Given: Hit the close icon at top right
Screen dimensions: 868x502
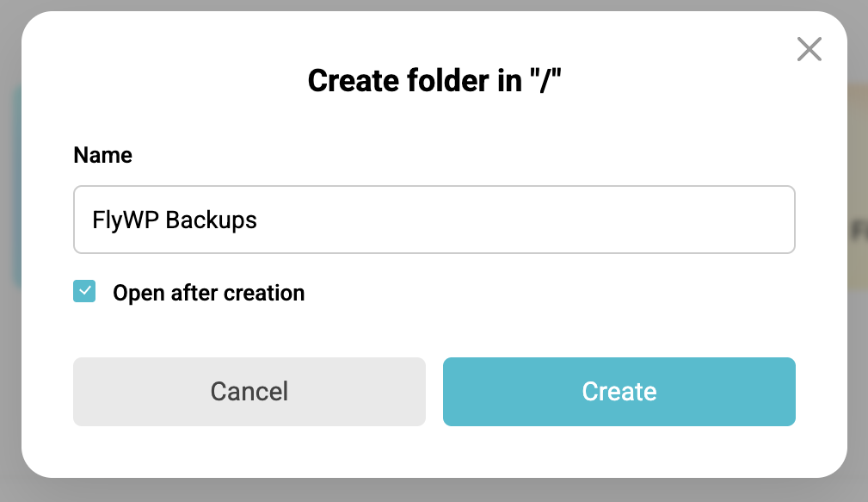Looking at the screenshot, I should click(x=809, y=49).
